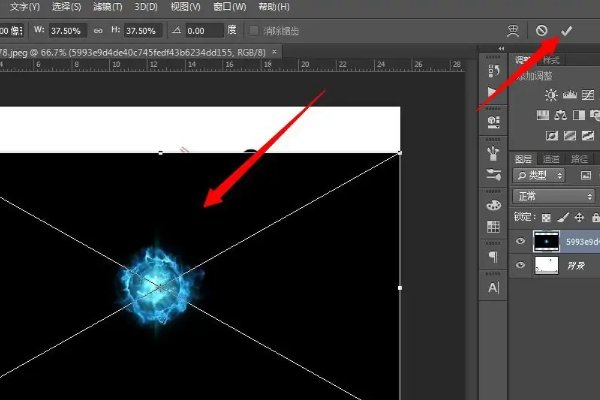Cancel the transform with the circle-slash icon
The height and width of the screenshot is (400, 600).
[542, 31]
